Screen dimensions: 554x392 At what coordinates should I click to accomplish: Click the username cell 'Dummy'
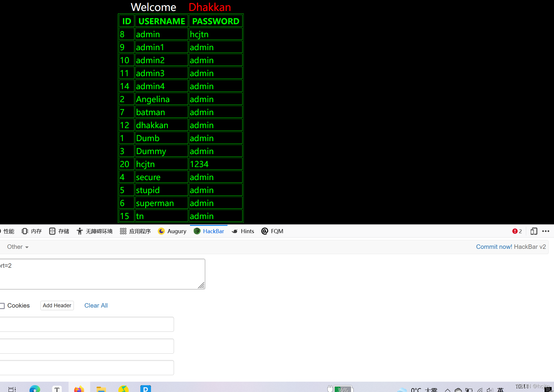(162, 151)
